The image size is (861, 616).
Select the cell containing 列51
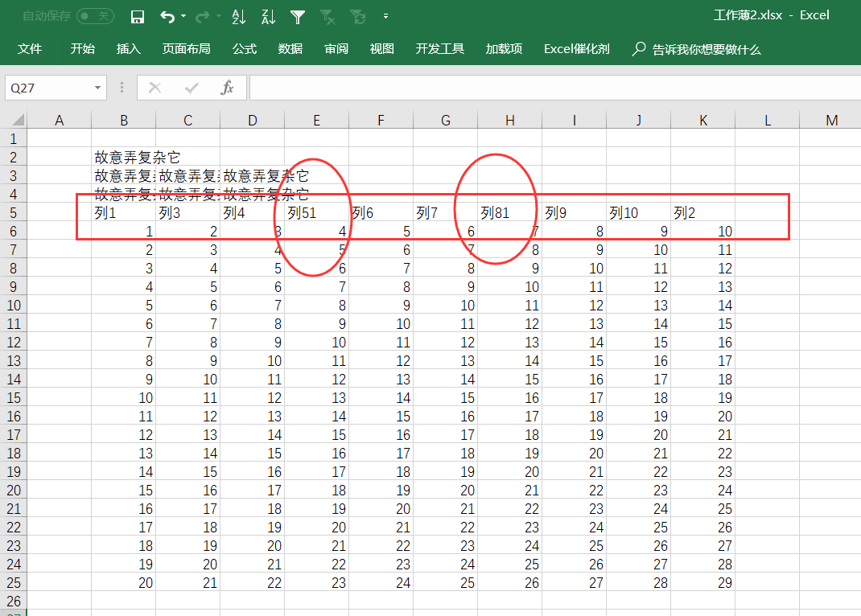tap(316, 213)
